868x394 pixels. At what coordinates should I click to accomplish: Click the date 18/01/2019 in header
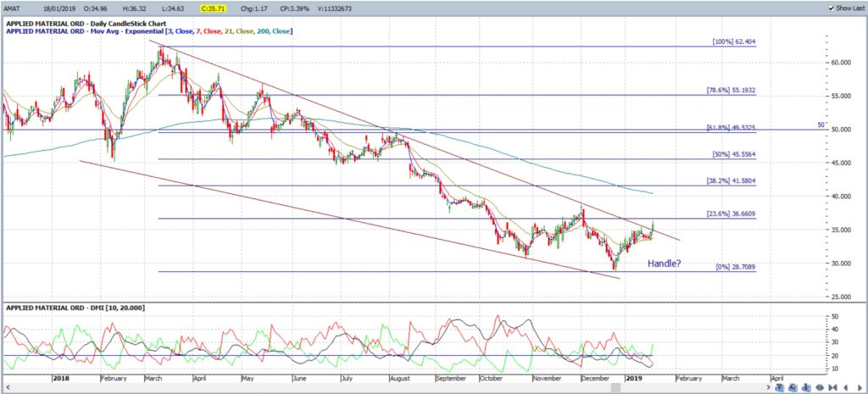pos(58,8)
